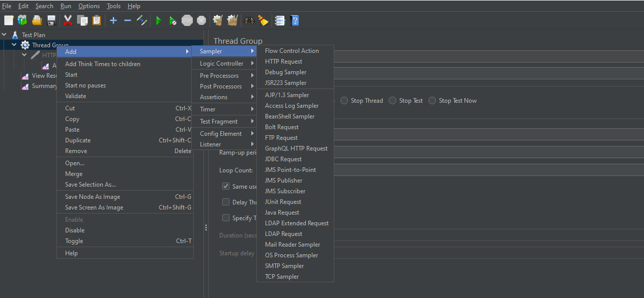Open the Test Fragment submenu
The image size is (644, 298).
224,122
